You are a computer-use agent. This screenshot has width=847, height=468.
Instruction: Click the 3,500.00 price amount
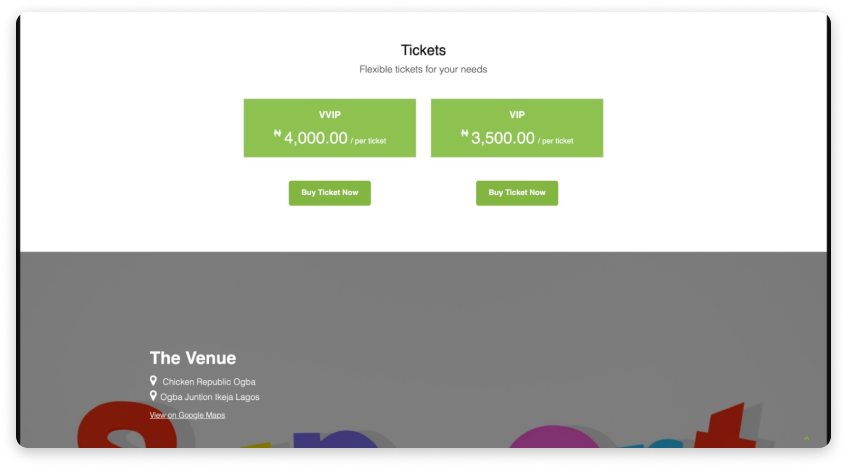tap(502, 139)
